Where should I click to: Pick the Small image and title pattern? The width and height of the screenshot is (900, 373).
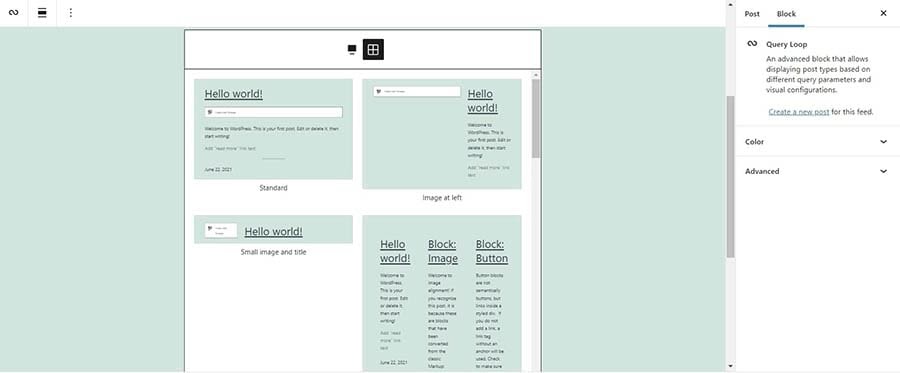pos(273,230)
